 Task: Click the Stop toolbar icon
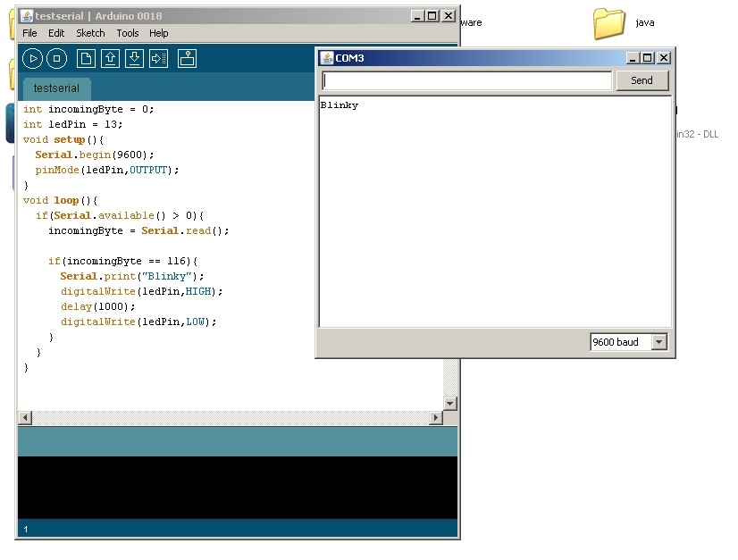pos(56,59)
